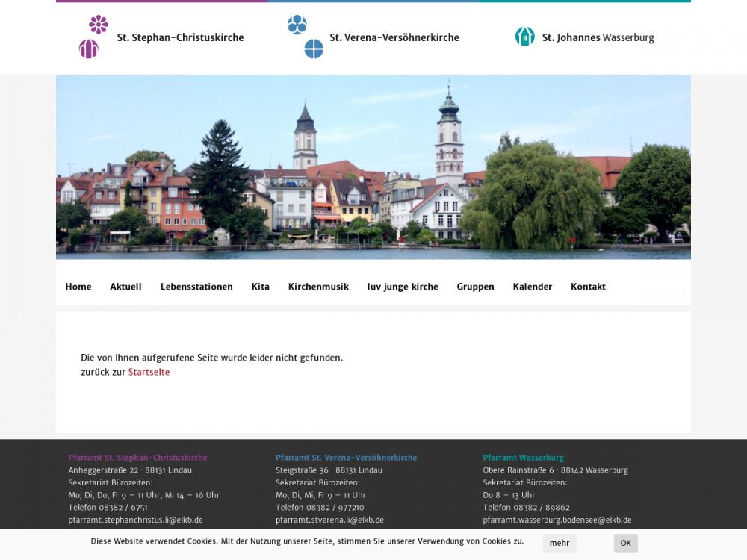Navigate to Kirchenmusik
The width and height of the screenshot is (747, 560).
pos(318,287)
